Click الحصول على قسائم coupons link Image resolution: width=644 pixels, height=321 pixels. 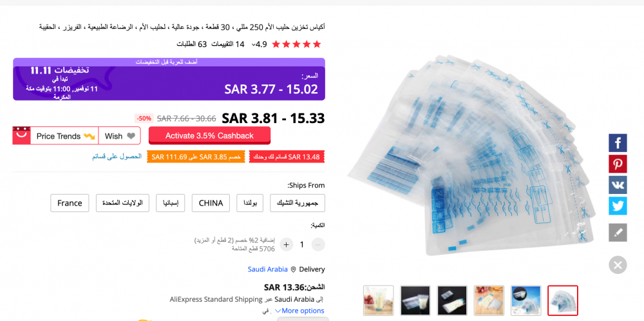click(117, 157)
